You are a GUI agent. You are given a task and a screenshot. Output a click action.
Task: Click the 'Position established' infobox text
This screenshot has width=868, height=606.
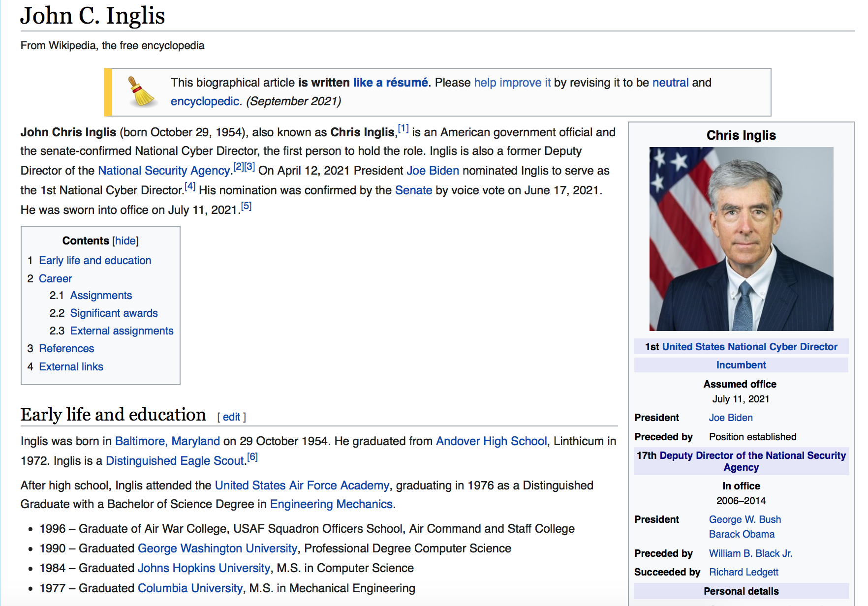tap(752, 437)
